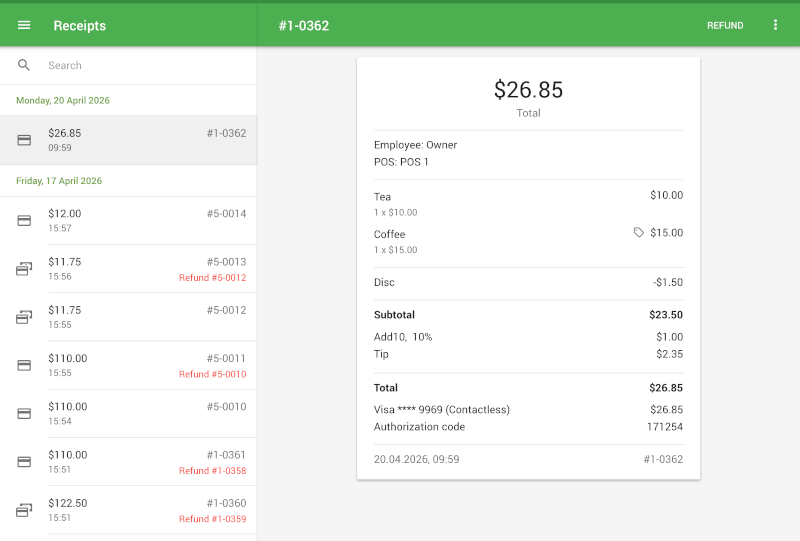Click payment icon of receipt #1-0360

tap(24, 510)
